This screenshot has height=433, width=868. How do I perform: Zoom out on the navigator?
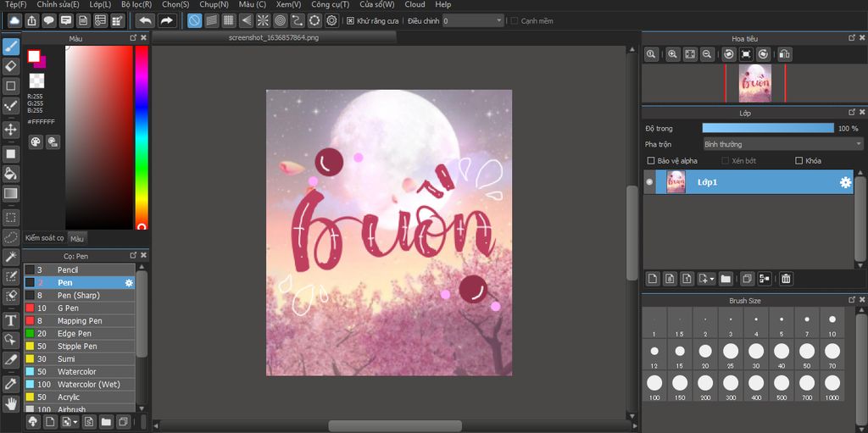706,54
